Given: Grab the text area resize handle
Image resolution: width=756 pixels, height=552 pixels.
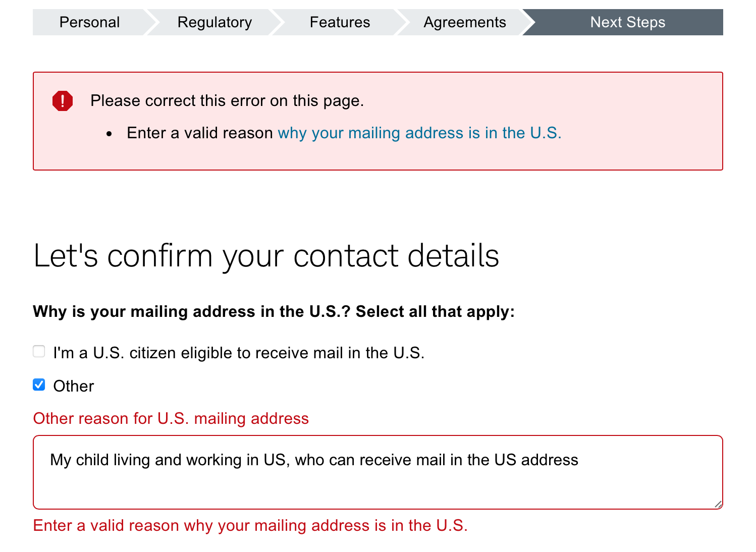Looking at the screenshot, I should [x=718, y=504].
